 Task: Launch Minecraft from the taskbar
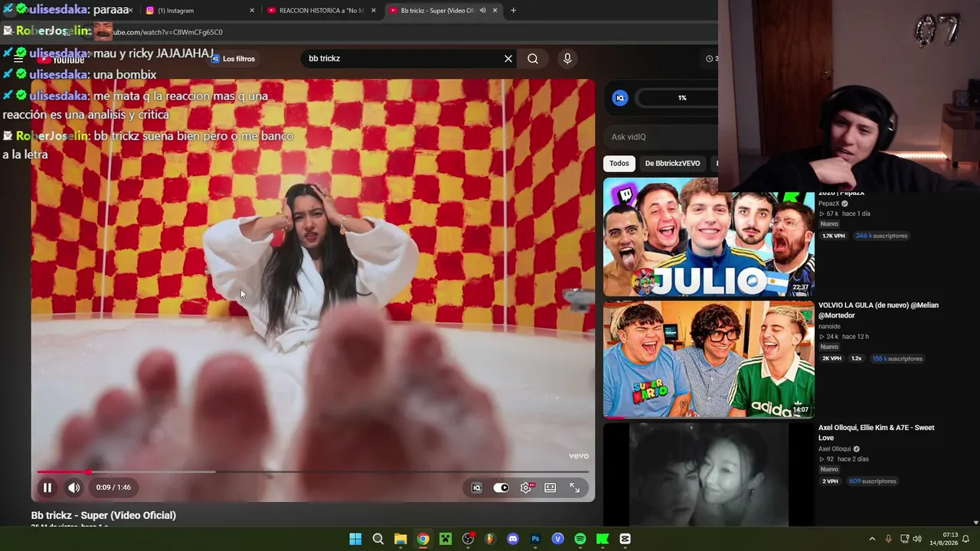tap(446, 539)
